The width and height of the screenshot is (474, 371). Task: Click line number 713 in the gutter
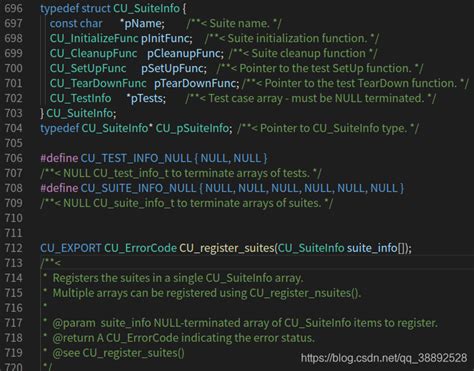click(13, 263)
